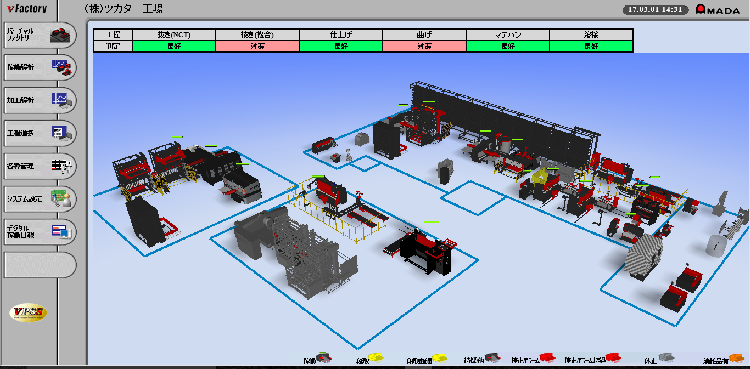Click the schedule grid icon in sidebar

coord(62,166)
